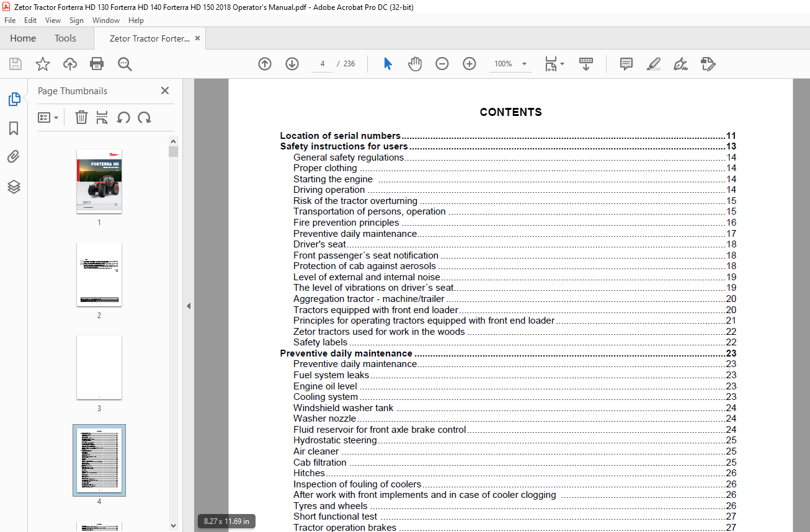Click thumbnails scrollbar down arrow
Viewport: 810px width, 532px height.
click(173, 526)
